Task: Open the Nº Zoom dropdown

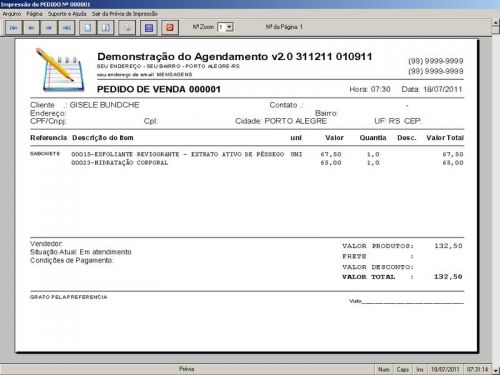Action: click(229, 27)
